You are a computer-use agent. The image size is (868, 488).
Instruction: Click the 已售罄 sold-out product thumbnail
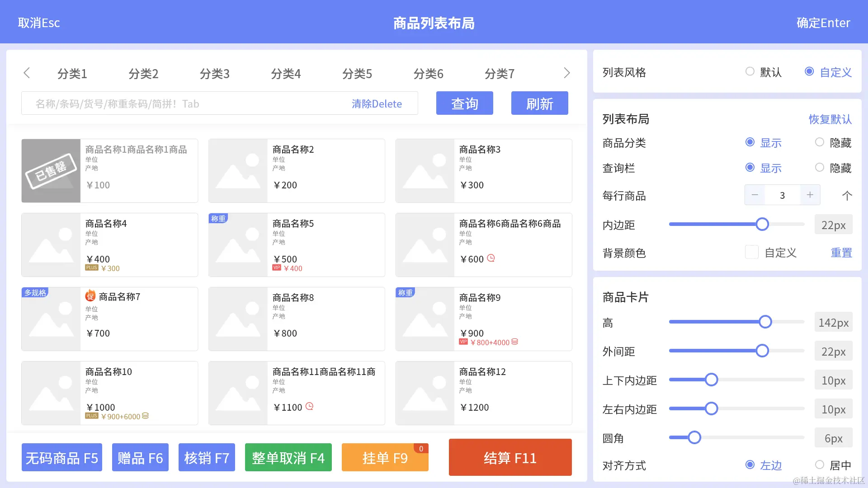pos(51,171)
